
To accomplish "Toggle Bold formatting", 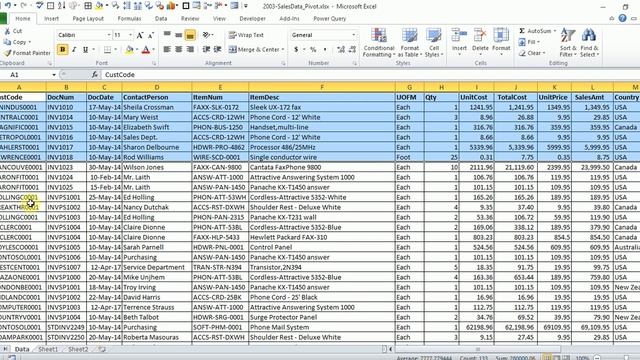I will pos(62,50).
